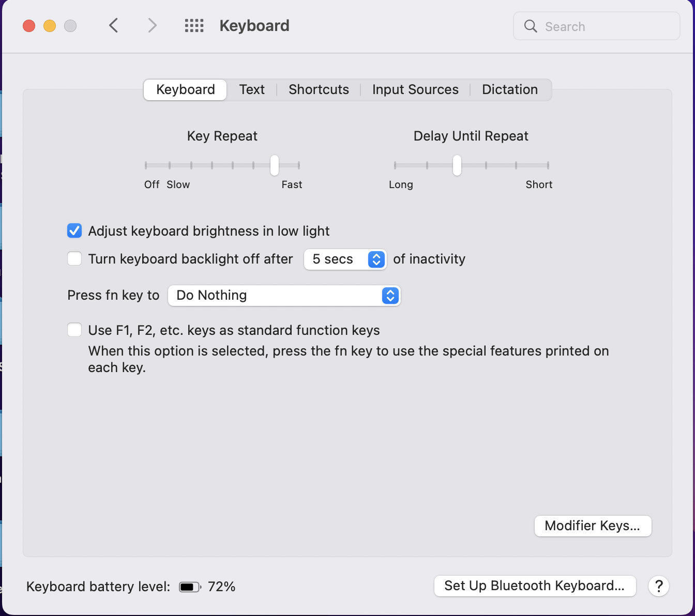
Task: Click the keyboard battery level icon
Action: 190,587
